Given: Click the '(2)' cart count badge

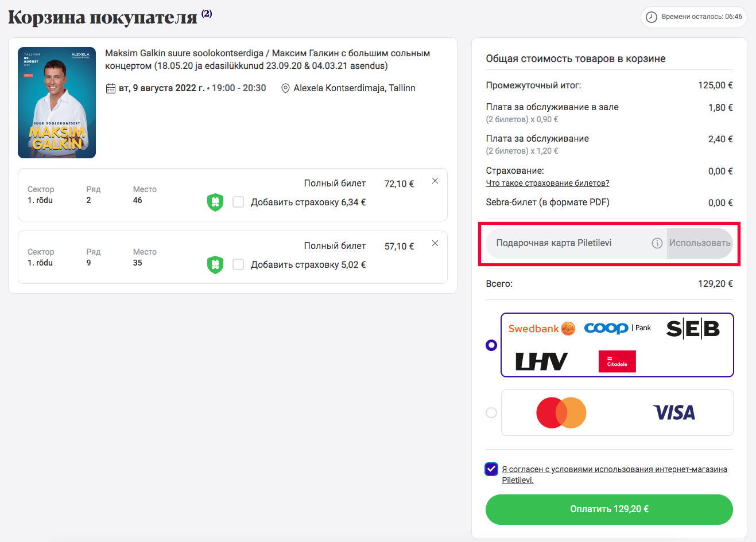Looking at the screenshot, I should [x=207, y=13].
